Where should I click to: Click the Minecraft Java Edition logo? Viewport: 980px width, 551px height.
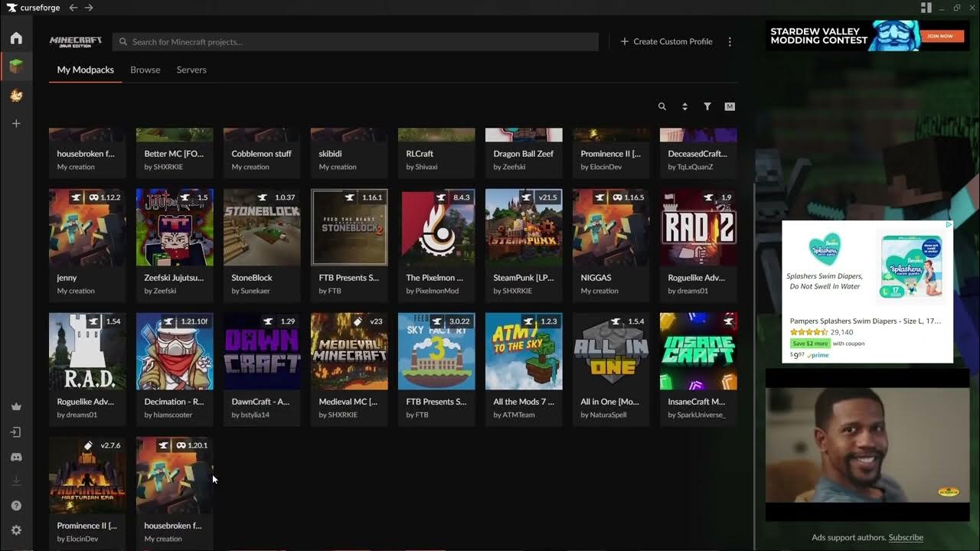click(x=75, y=41)
